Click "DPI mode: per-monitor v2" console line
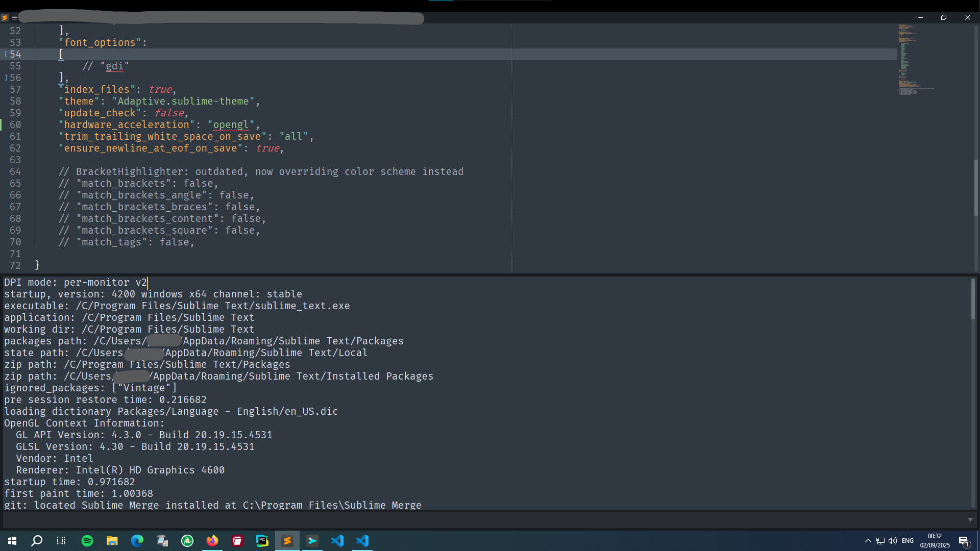Image resolution: width=980 pixels, height=551 pixels. coord(76,283)
